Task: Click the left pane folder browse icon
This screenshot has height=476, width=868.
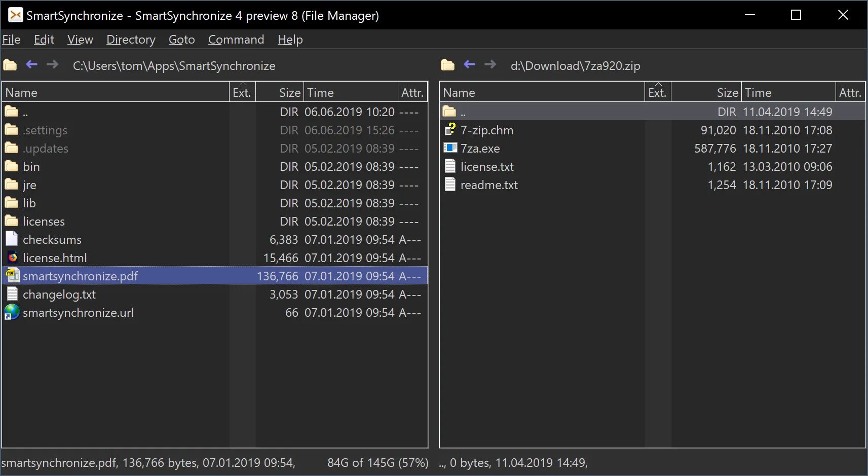Action: coord(10,65)
